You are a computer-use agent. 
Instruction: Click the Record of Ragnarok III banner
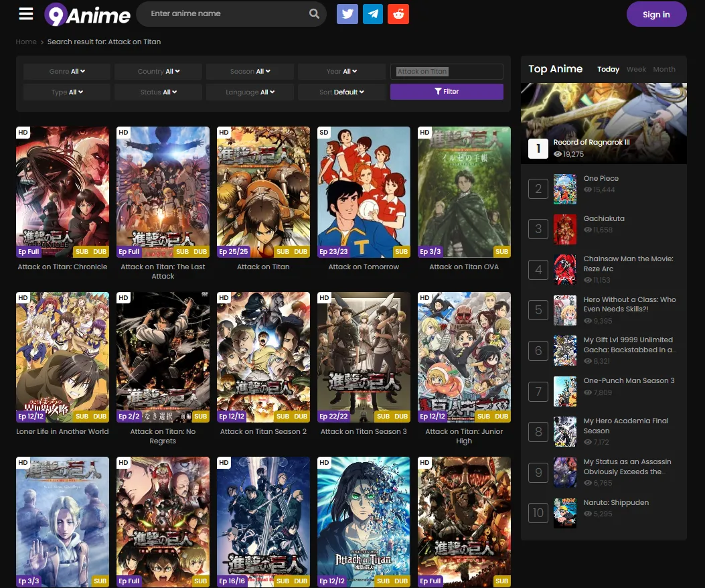[x=603, y=124]
